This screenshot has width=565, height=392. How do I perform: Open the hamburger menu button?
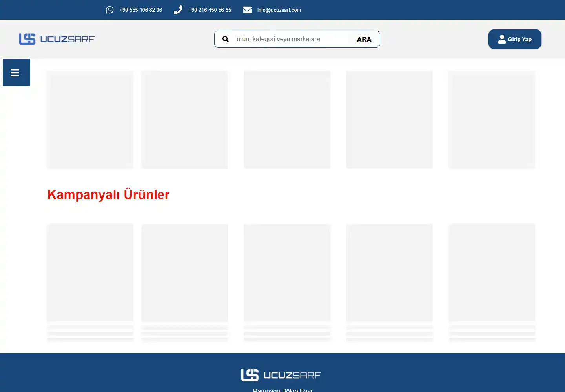click(x=16, y=73)
